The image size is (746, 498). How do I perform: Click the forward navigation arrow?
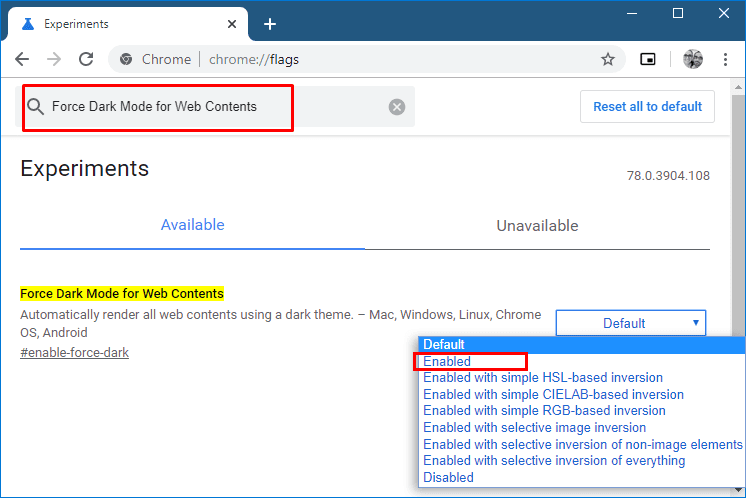[54, 59]
